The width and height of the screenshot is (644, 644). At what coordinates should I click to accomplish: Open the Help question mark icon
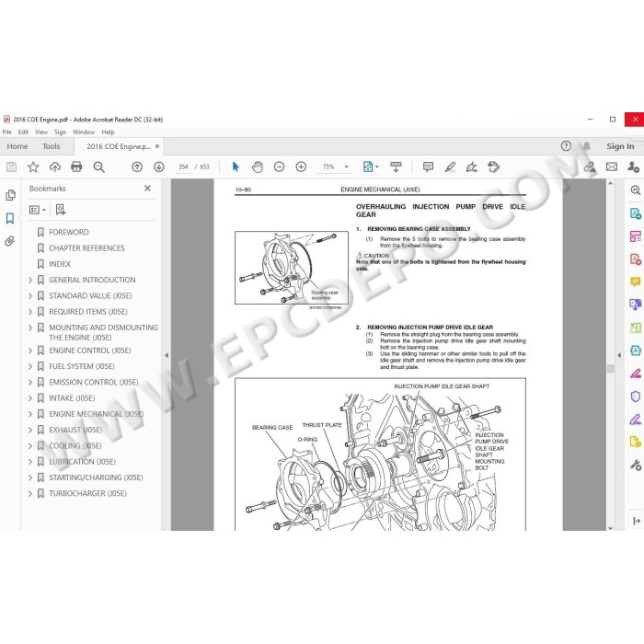[x=566, y=145]
